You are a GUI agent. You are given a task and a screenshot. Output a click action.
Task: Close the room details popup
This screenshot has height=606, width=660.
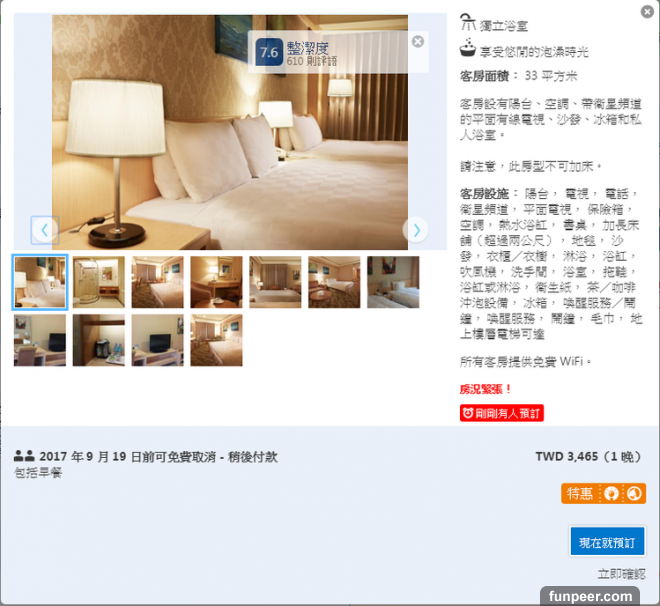coord(647,12)
